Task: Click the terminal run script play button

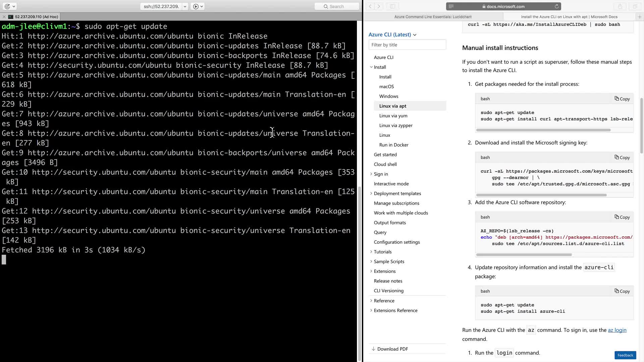Action: (196, 6)
